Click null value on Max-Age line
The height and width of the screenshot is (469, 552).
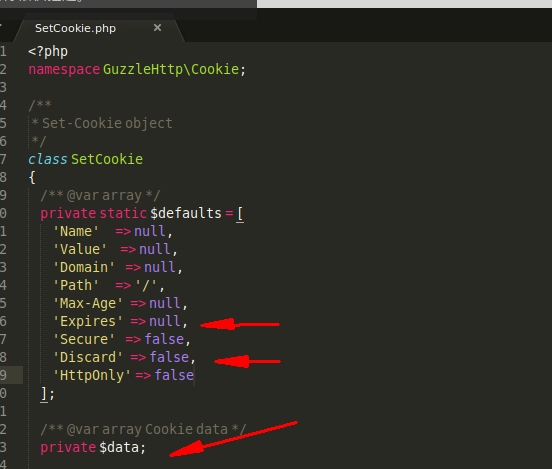pyautogui.click(x=165, y=303)
